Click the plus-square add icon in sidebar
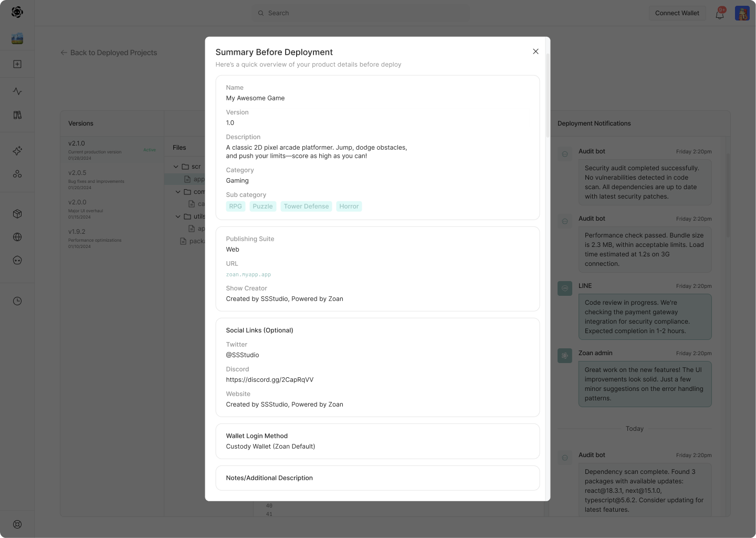756x538 pixels. pyautogui.click(x=17, y=64)
